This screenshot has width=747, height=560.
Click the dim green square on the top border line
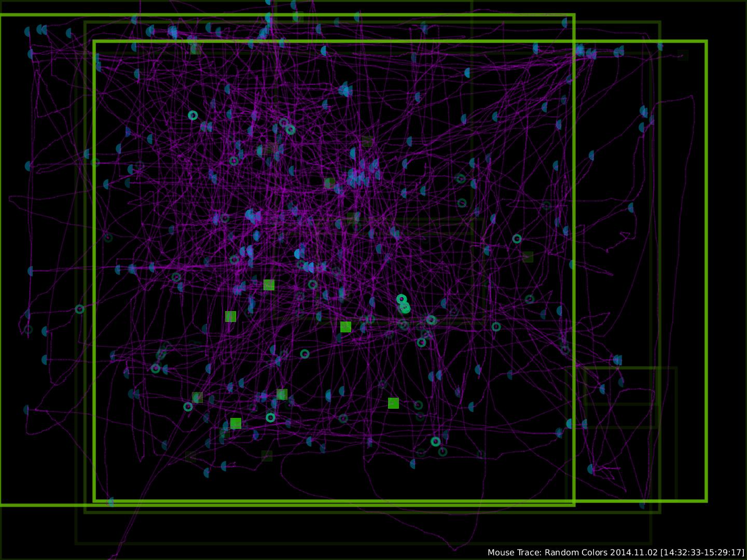coord(298,17)
